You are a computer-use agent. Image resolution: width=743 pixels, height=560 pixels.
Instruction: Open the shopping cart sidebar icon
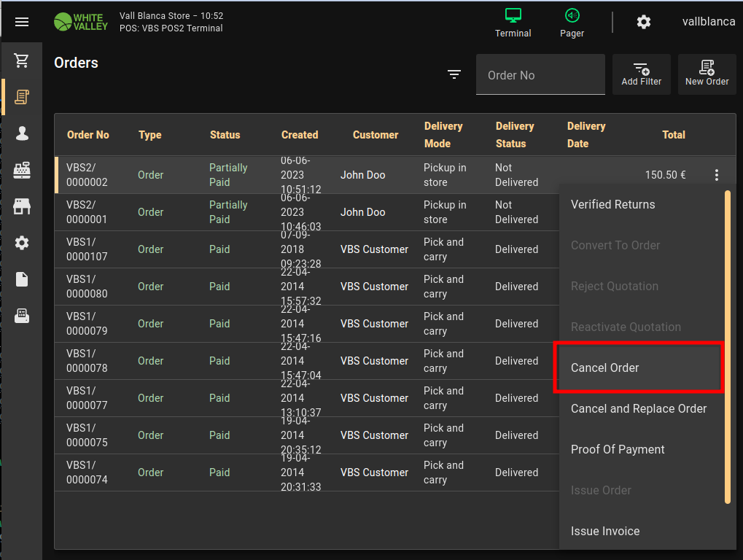click(22, 61)
